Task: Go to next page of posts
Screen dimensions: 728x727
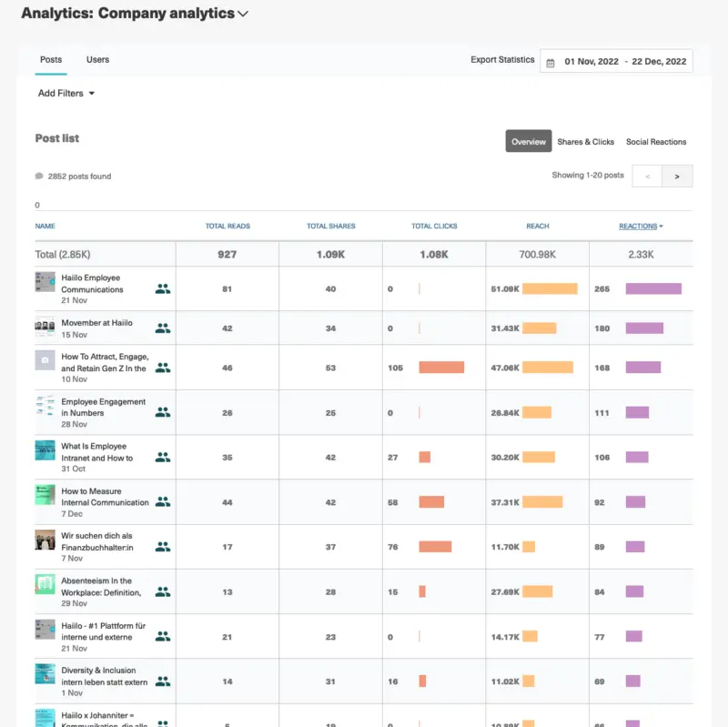Action: (x=677, y=176)
